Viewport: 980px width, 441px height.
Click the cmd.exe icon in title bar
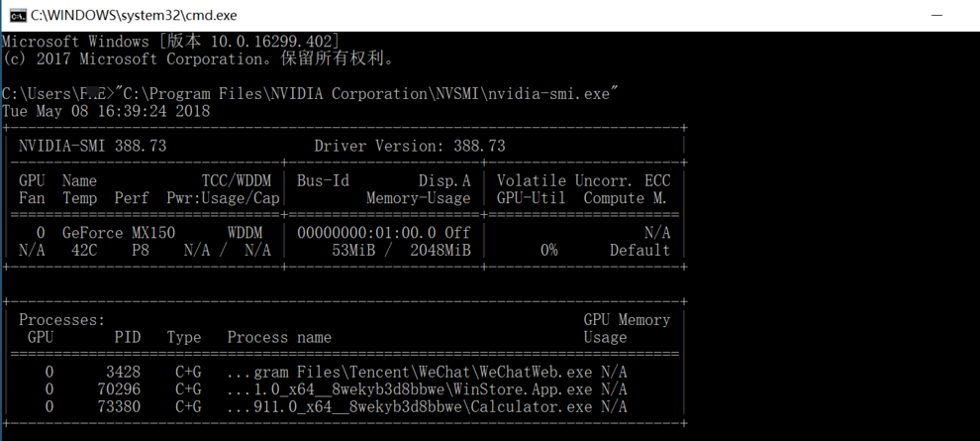point(18,15)
